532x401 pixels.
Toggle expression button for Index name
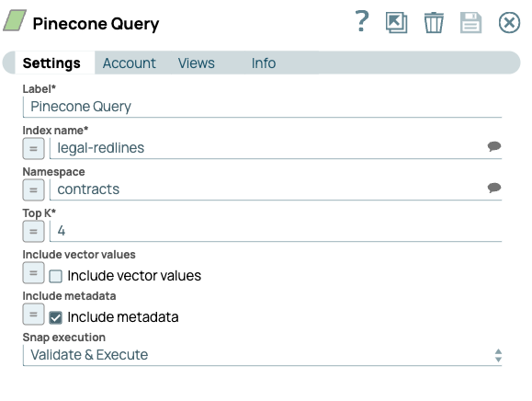tap(33, 148)
